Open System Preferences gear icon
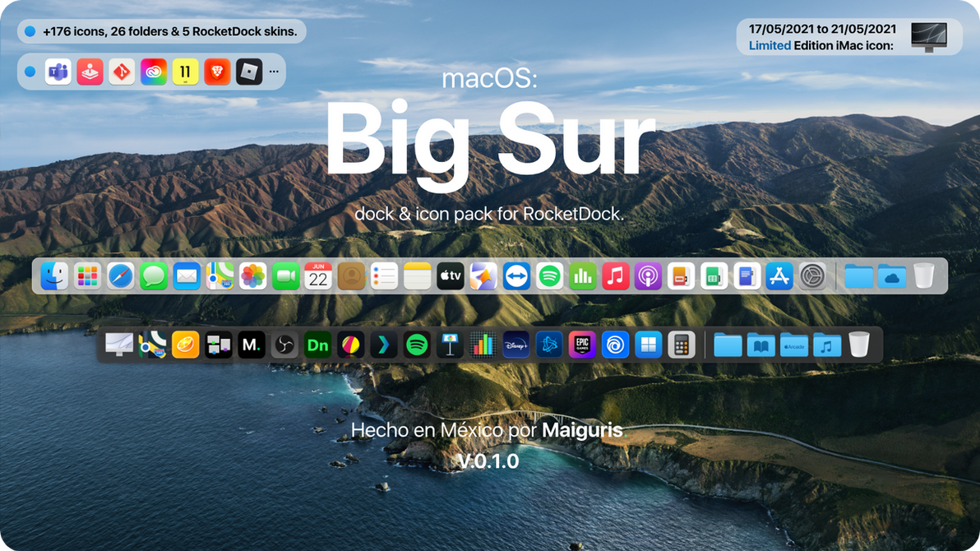 [812, 275]
